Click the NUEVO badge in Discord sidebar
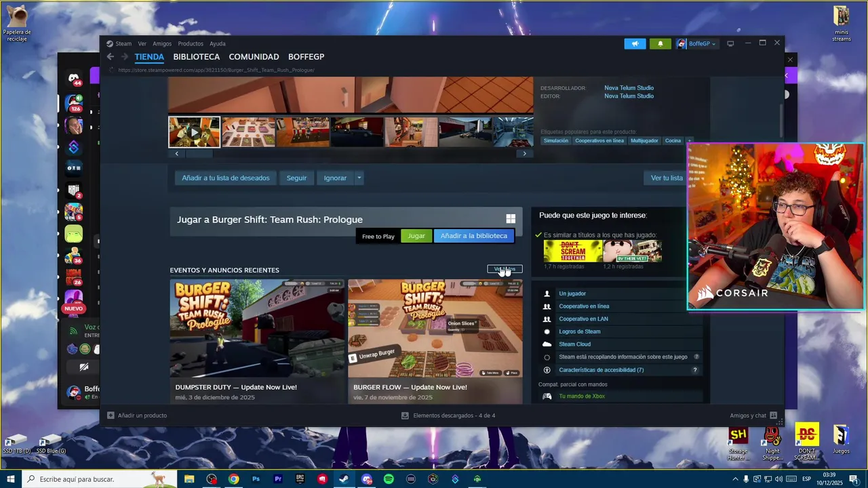 (74, 309)
